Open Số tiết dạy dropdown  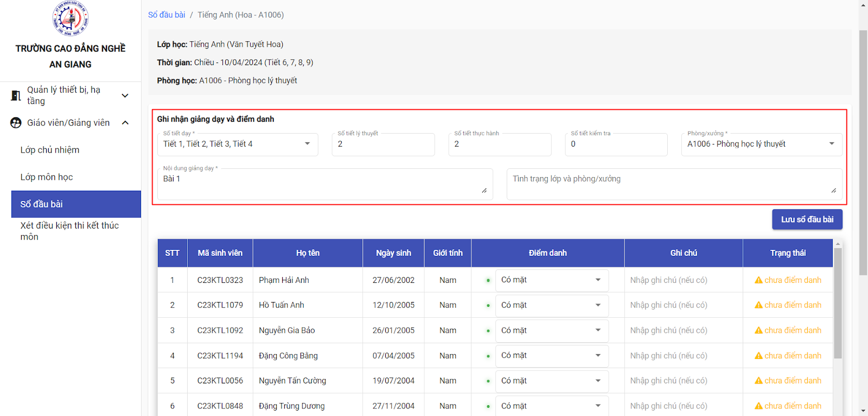pos(238,144)
